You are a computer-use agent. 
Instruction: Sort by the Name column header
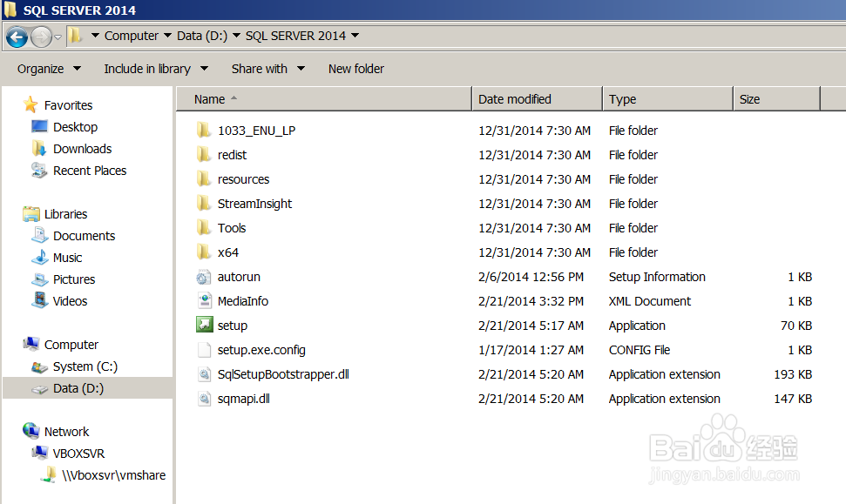[324, 99]
